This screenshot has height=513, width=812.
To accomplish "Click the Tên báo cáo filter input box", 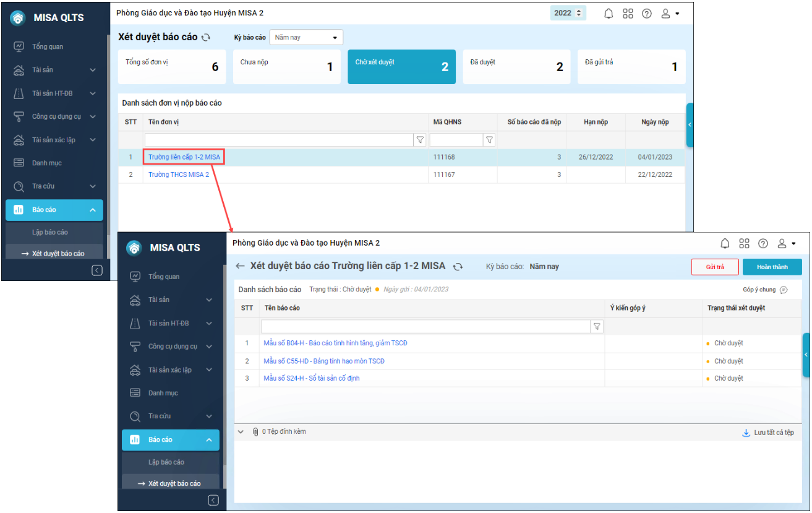I will (x=425, y=326).
